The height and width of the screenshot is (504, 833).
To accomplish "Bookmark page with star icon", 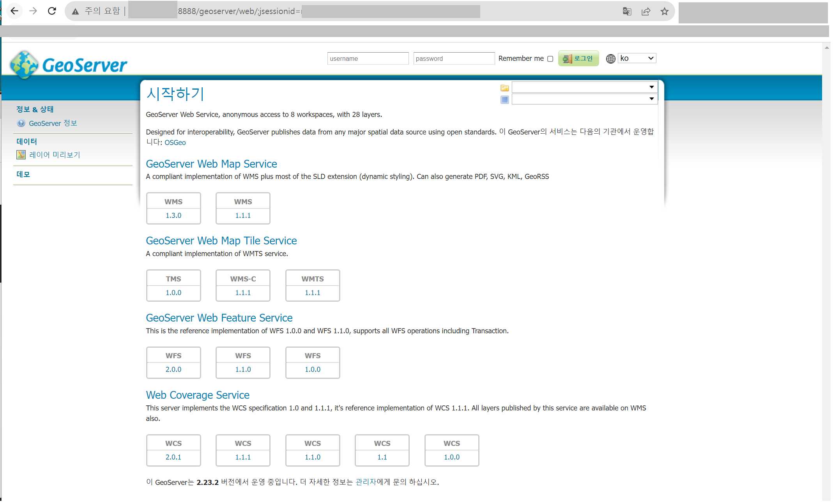I will 665,11.
